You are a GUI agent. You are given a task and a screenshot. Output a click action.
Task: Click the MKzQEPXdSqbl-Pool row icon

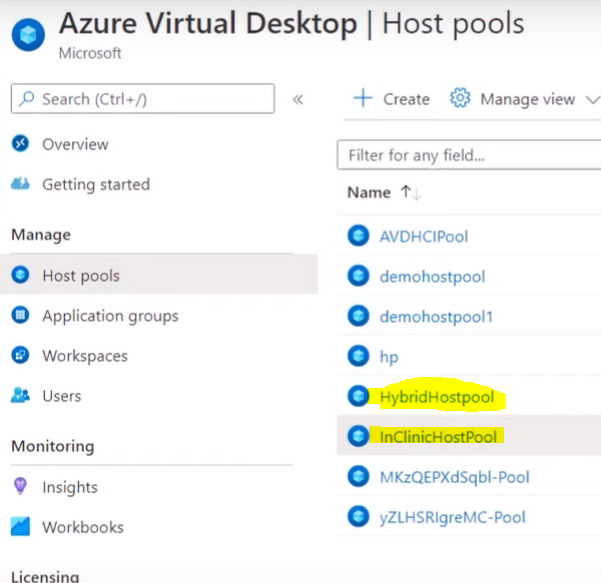pos(358,476)
